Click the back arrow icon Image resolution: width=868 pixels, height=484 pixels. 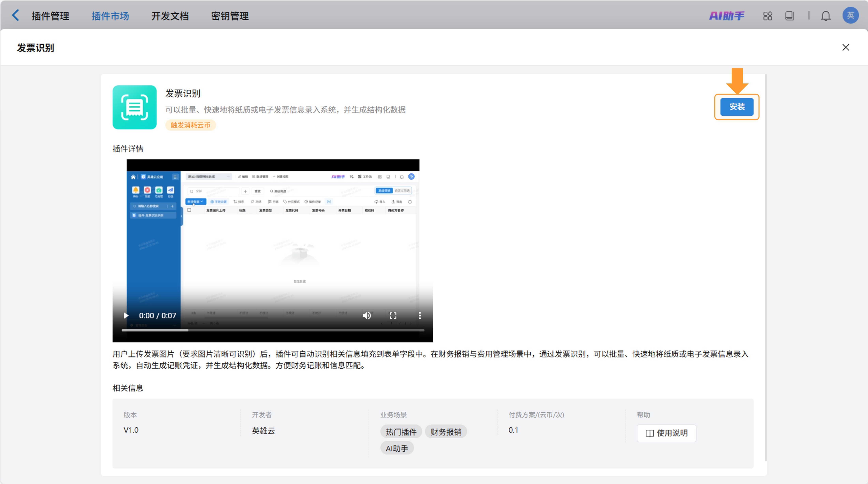point(16,16)
